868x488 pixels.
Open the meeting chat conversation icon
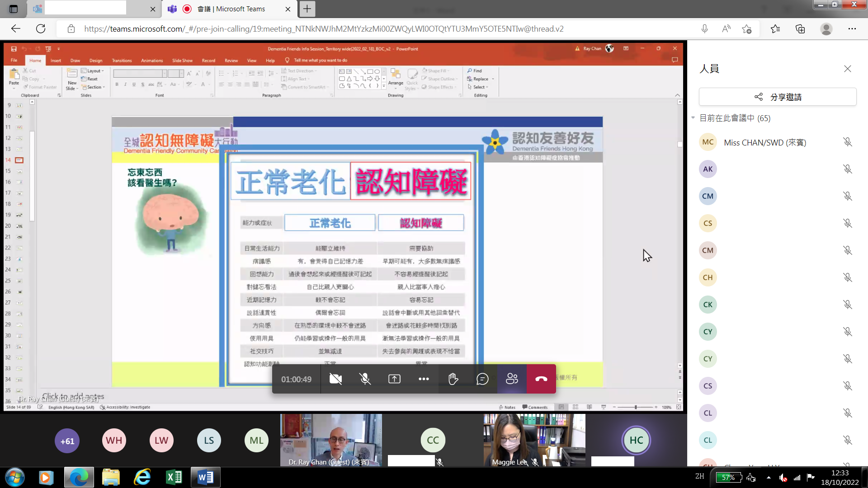tap(482, 379)
